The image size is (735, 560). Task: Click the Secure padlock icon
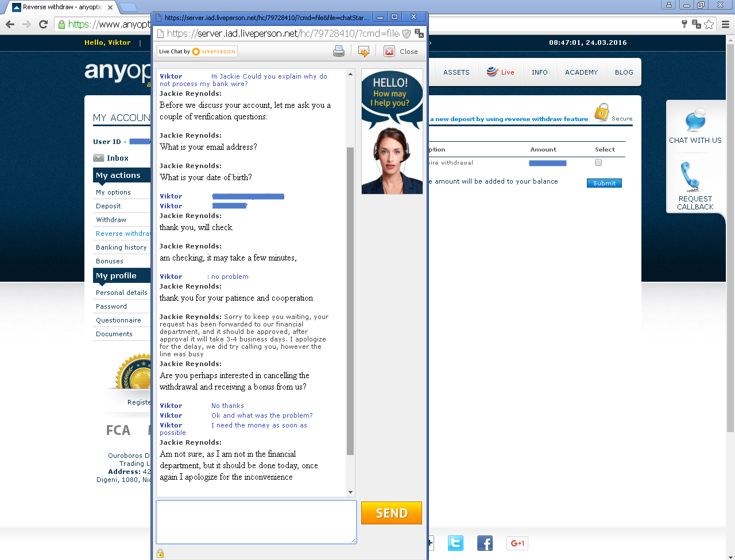(x=602, y=112)
